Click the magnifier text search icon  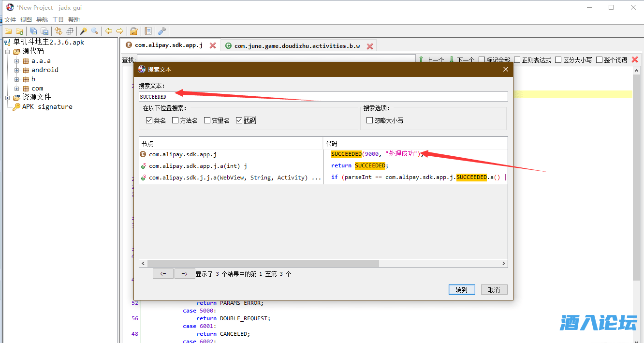tap(95, 31)
